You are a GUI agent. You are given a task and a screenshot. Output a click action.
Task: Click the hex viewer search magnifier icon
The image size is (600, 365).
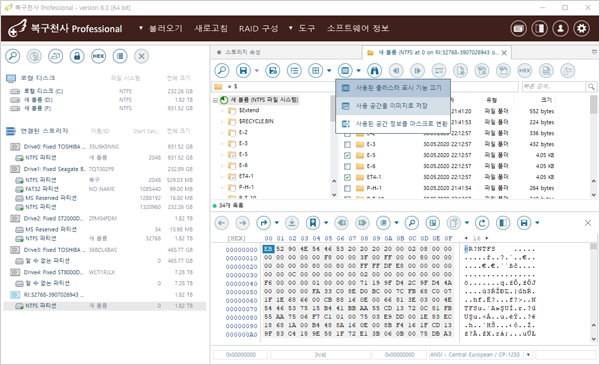pyautogui.click(x=412, y=223)
